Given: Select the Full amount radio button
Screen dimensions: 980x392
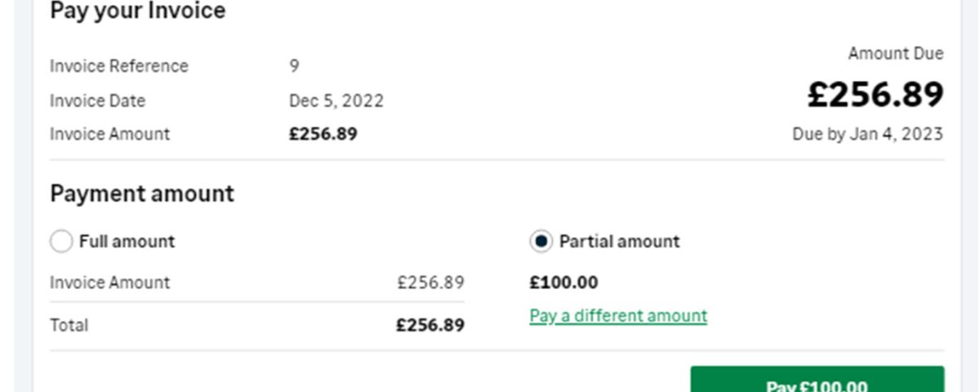Looking at the screenshot, I should [x=61, y=242].
